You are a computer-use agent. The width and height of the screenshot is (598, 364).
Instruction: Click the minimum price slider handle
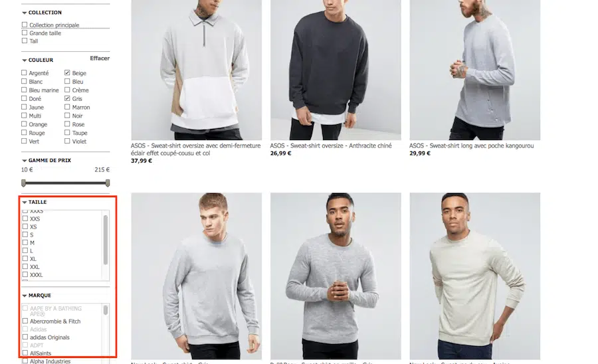pos(24,183)
